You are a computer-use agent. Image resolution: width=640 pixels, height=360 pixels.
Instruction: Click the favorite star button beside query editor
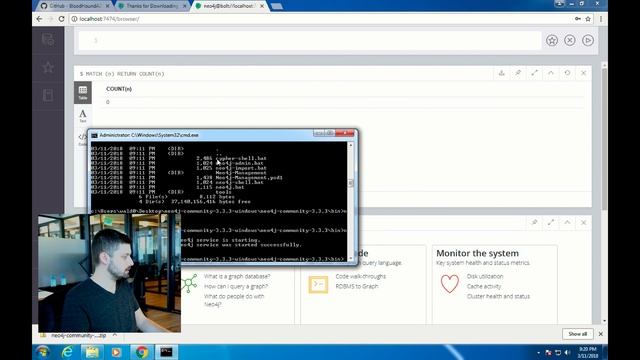552,40
